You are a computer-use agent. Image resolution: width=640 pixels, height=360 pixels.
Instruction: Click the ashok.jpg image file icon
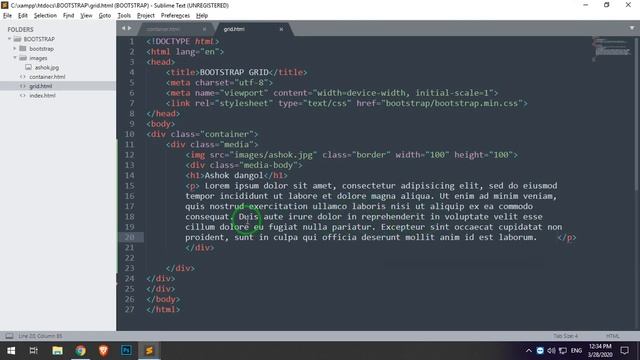[28, 67]
